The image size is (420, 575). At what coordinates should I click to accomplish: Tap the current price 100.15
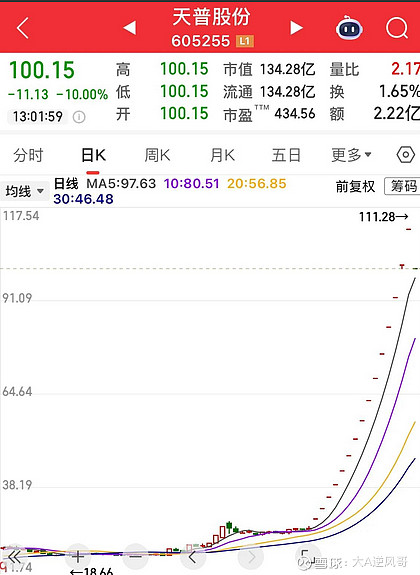(42, 70)
